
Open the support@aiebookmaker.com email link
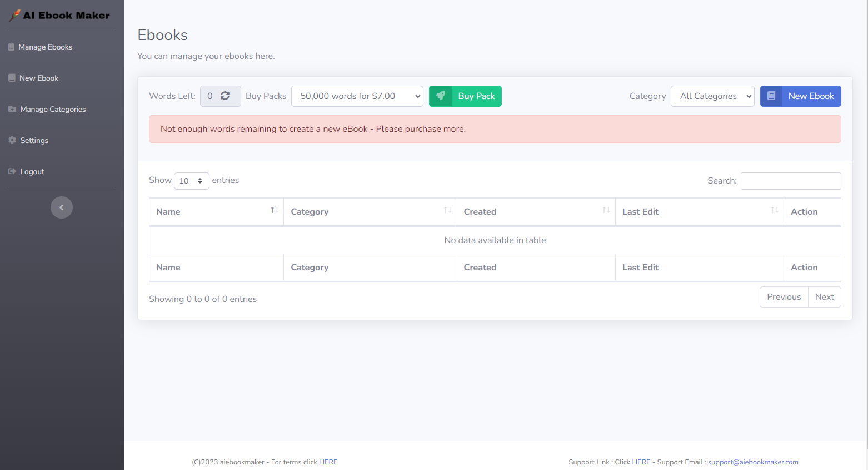pyautogui.click(x=753, y=462)
